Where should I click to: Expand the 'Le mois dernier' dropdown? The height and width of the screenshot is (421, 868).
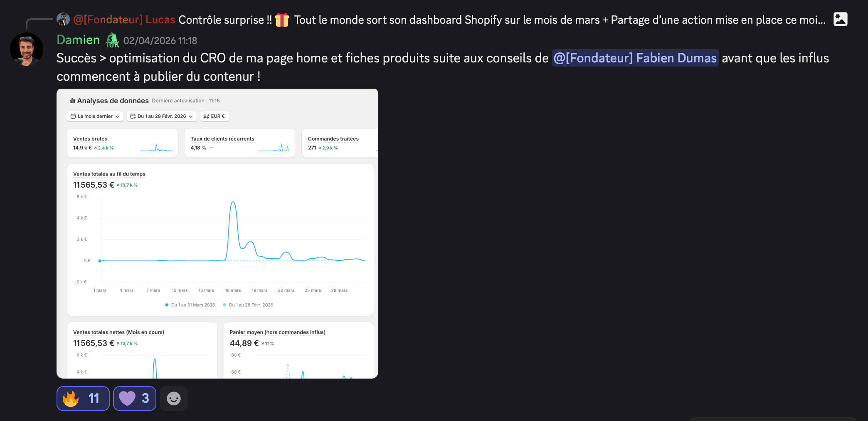click(95, 116)
